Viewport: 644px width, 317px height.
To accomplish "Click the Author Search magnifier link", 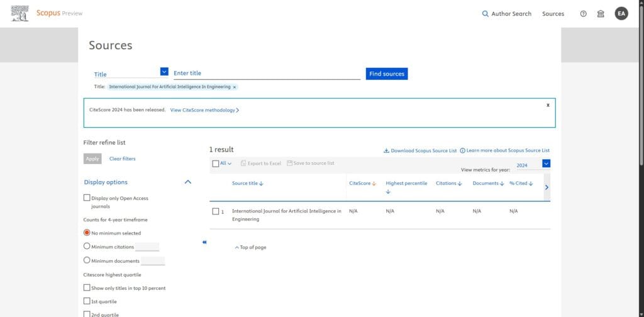I will pyautogui.click(x=506, y=14).
